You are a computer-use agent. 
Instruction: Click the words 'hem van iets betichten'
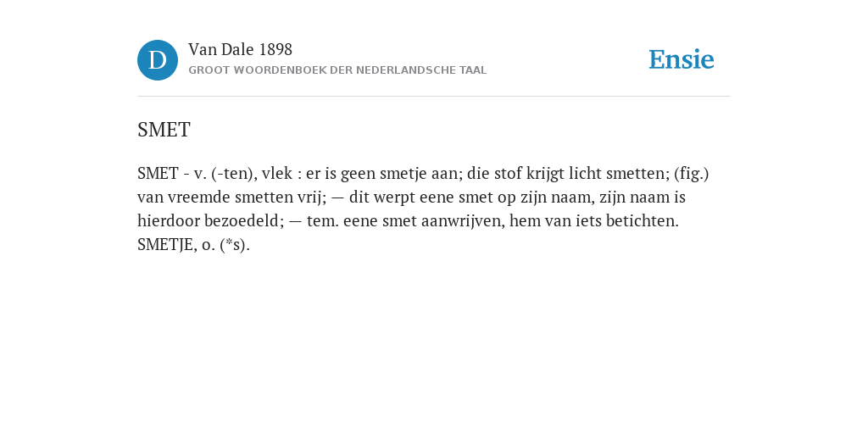pyautogui.click(x=592, y=221)
